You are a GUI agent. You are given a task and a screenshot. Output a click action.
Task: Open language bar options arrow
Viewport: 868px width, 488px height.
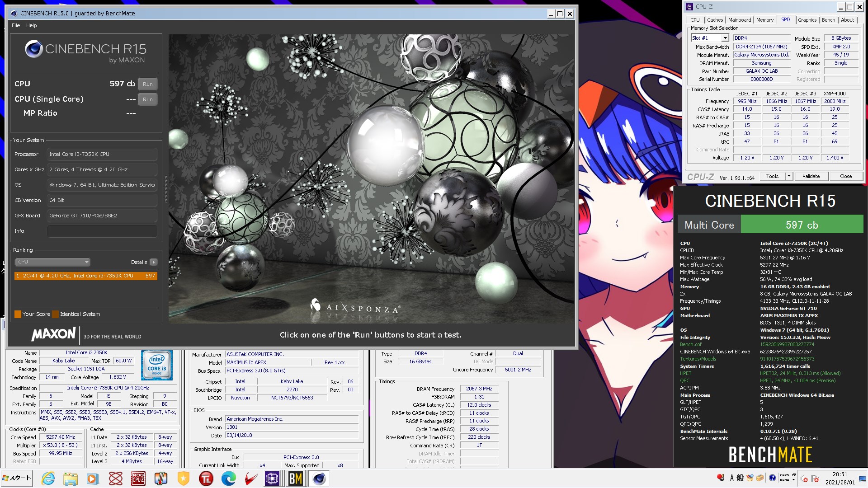793,480
